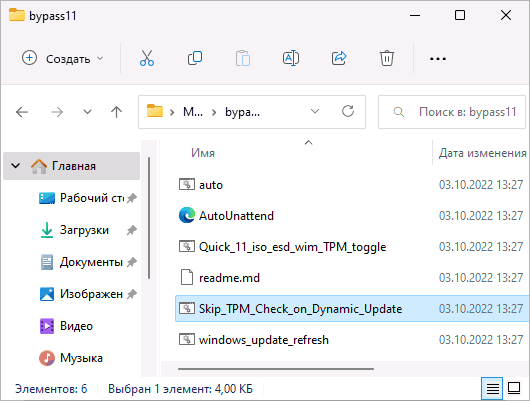530x401 pixels.
Task: Click the blank page icon of readme.md
Action: (187, 278)
